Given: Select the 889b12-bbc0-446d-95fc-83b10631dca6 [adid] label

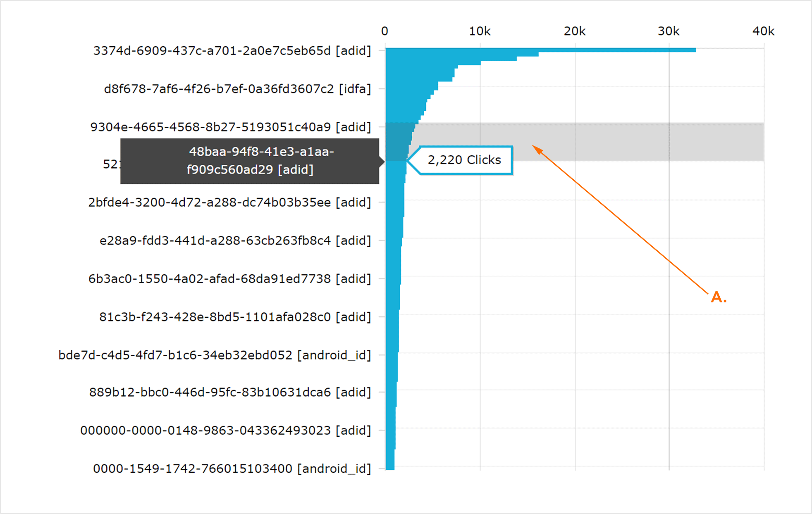Looking at the screenshot, I should tap(230, 392).
